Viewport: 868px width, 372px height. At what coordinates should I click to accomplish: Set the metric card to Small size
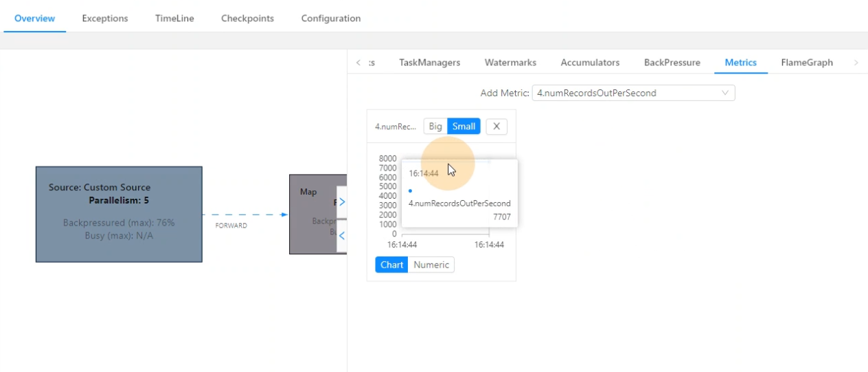click(464, 127)
